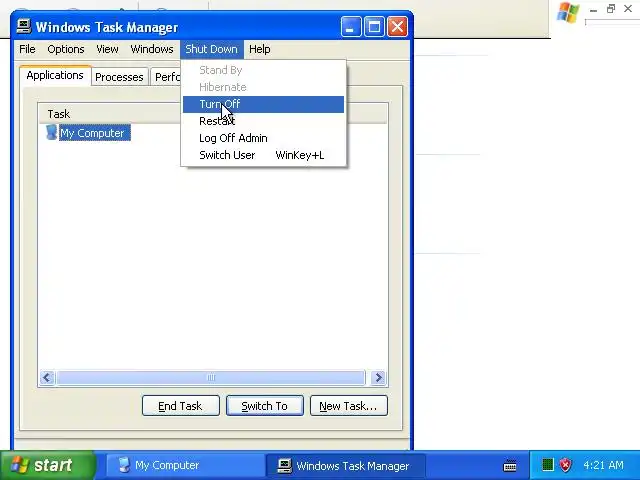The image size is (640, 480).
Task: Open the Windows start menu
Action: pyautogui.click(x=47, y=465)
